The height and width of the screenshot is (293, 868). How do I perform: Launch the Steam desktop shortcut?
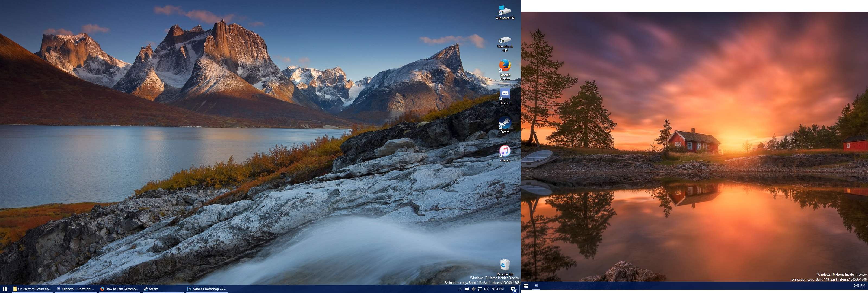click(505, 123)
